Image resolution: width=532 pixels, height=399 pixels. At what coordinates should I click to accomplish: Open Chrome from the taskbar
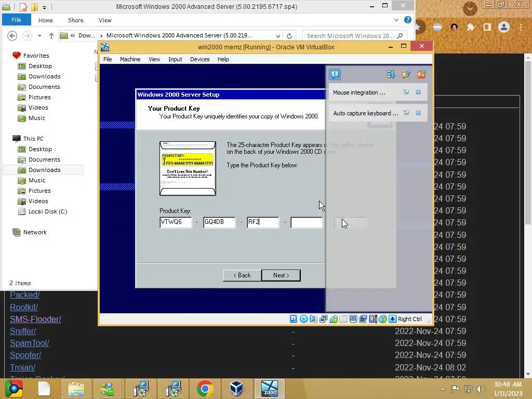coord(205,389)
